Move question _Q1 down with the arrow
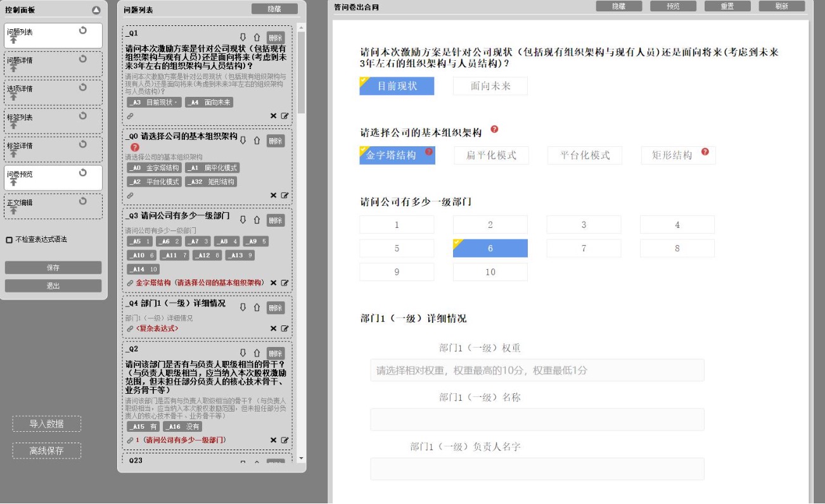 point(243,37)
